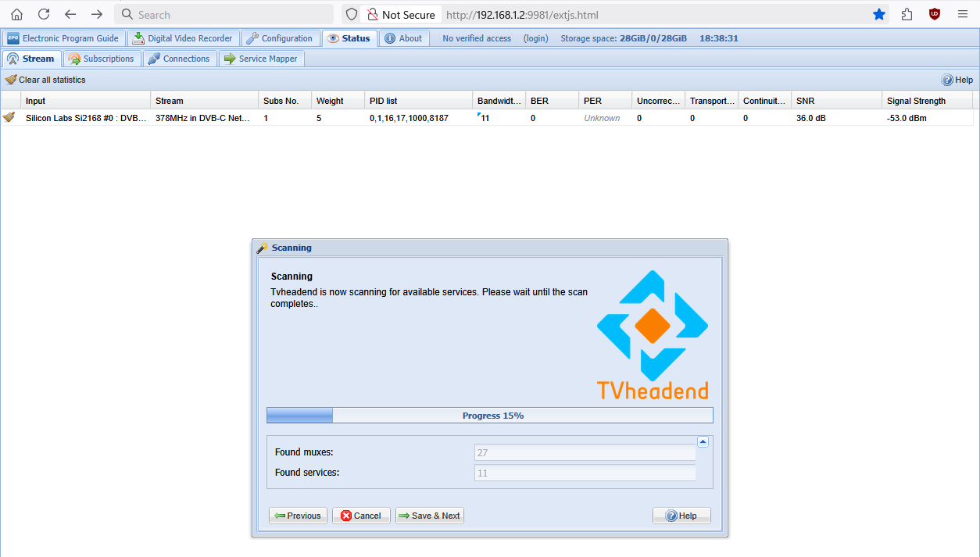Viewport: 980px width, 557px height.
Task: Click the shield tracking protection icon
Action: tap(352, 14)
